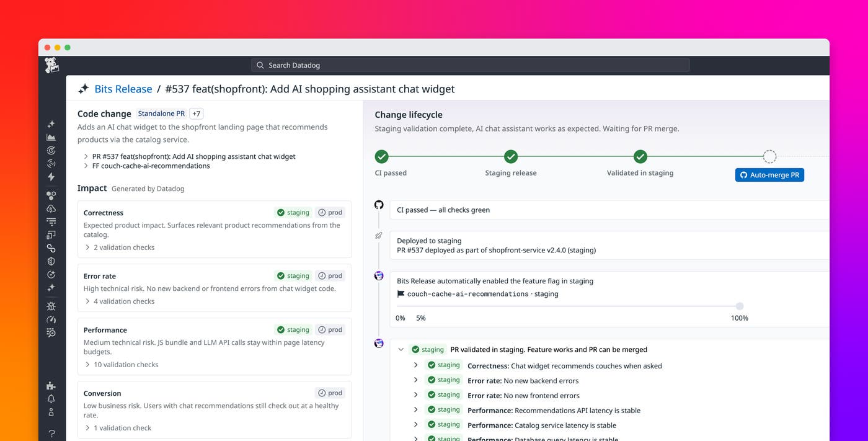The width and height of the screenshot is (868, 441).
Task: Click the list-search sidebar icon
Action: 51,333
